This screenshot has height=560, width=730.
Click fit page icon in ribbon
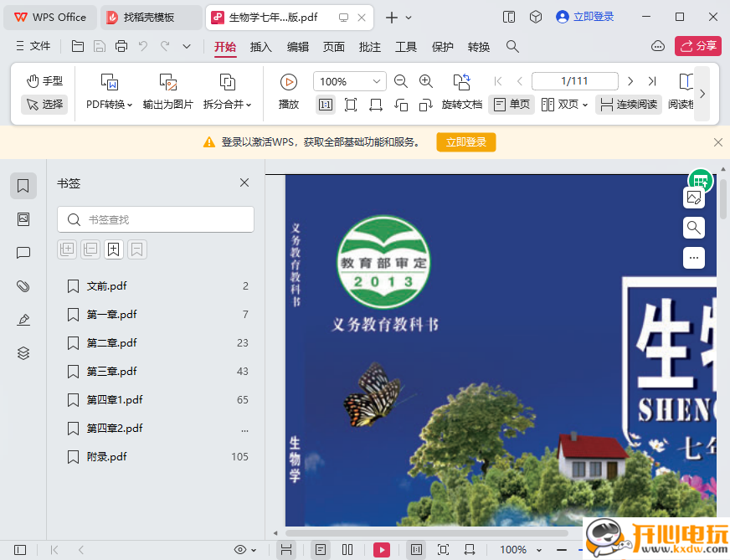(x=351, y=105)
